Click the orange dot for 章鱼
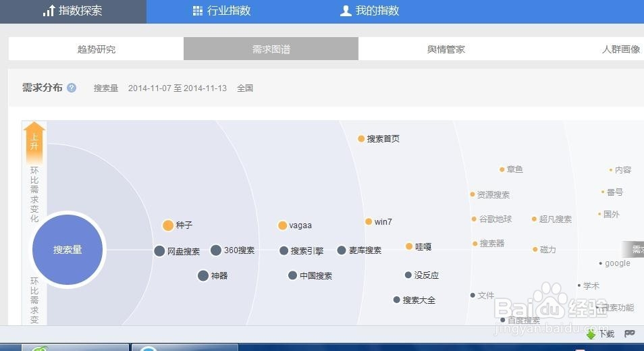The height and width of the screenshot is (351, 644). coord(502,169)
